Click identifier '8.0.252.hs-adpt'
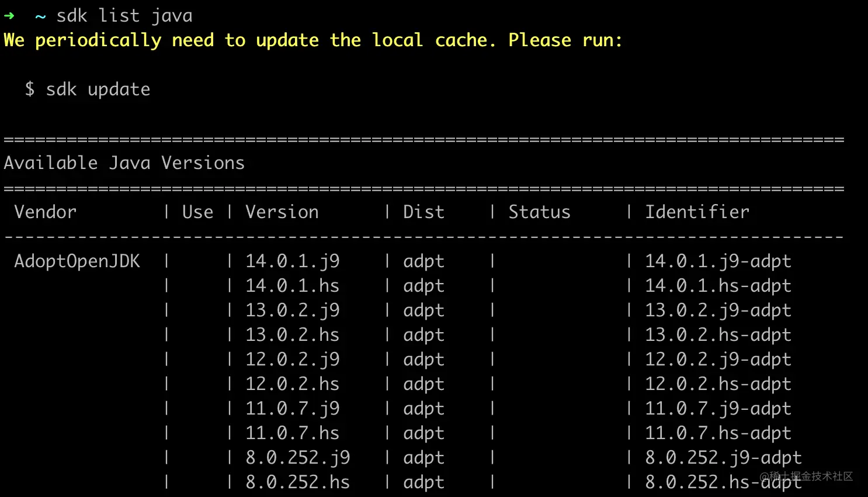Screen dimensions: 868x497 click(x=724, y=482)
